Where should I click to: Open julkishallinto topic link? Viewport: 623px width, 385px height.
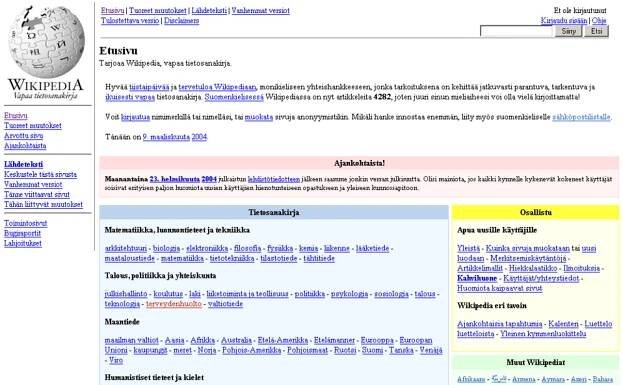[126, 294]
